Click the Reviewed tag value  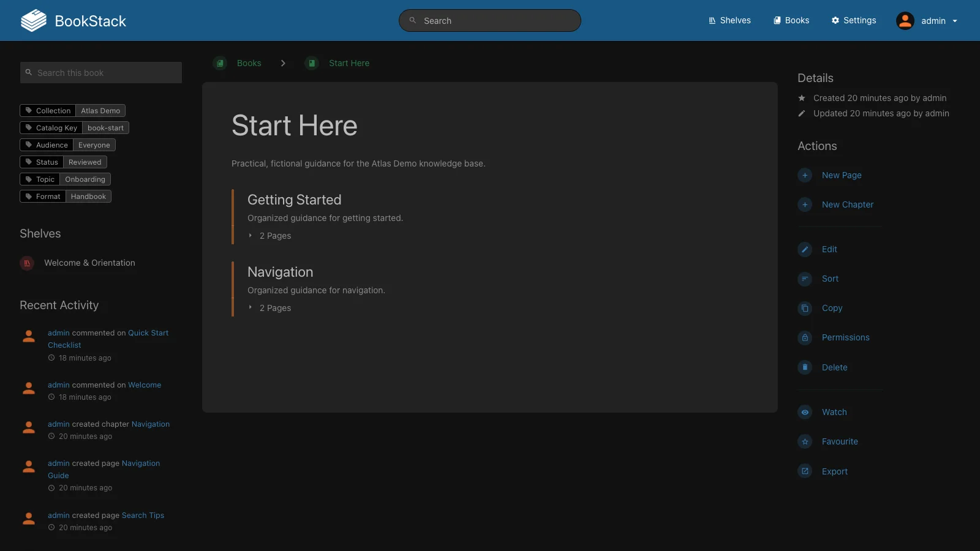[x=85, y=162]
